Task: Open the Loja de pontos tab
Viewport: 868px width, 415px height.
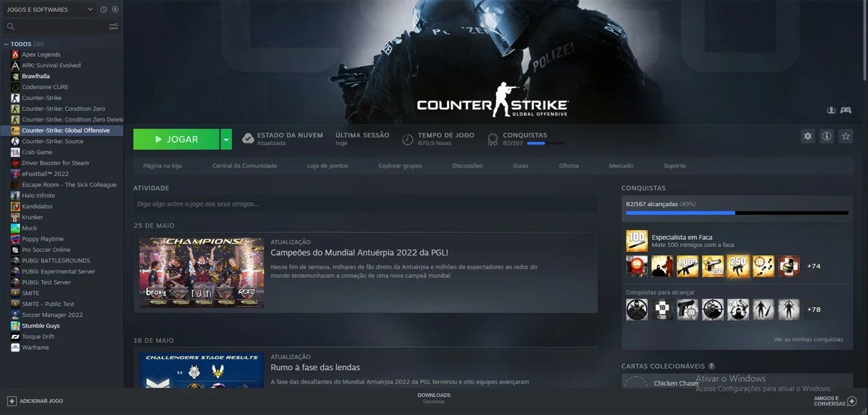Action: [x=327, y=166]
